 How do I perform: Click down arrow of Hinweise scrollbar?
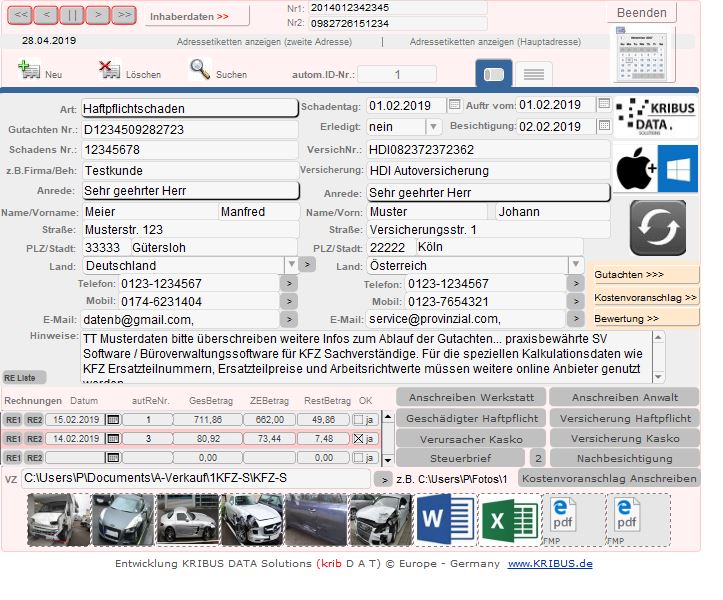coord(658,377)
